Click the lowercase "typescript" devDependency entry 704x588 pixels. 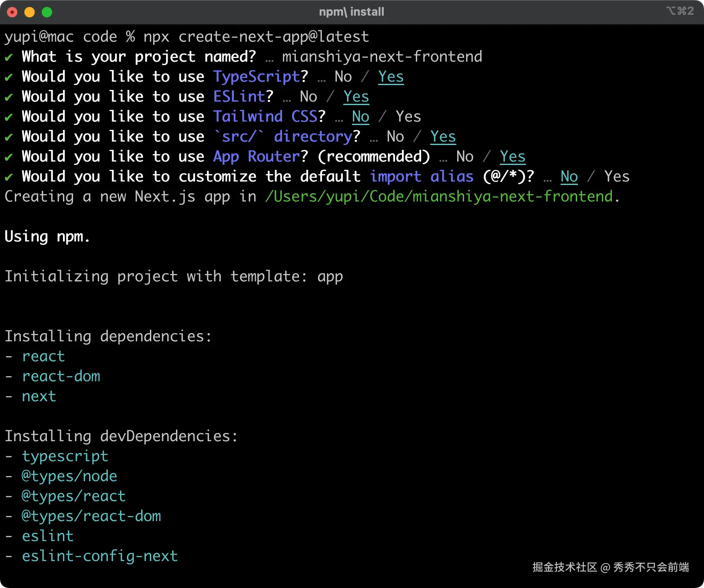pyautogui.click(x=65, y=456)
